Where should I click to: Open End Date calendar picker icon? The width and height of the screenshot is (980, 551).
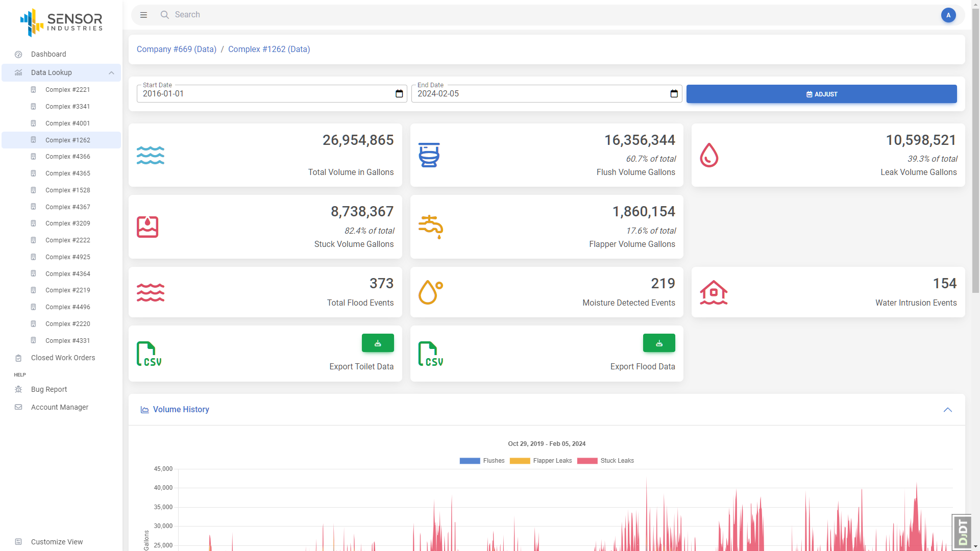pos(674,94)
